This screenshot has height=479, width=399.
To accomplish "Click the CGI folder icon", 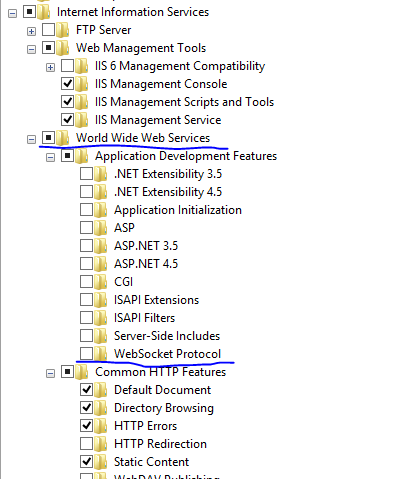I will coord(101,282).
